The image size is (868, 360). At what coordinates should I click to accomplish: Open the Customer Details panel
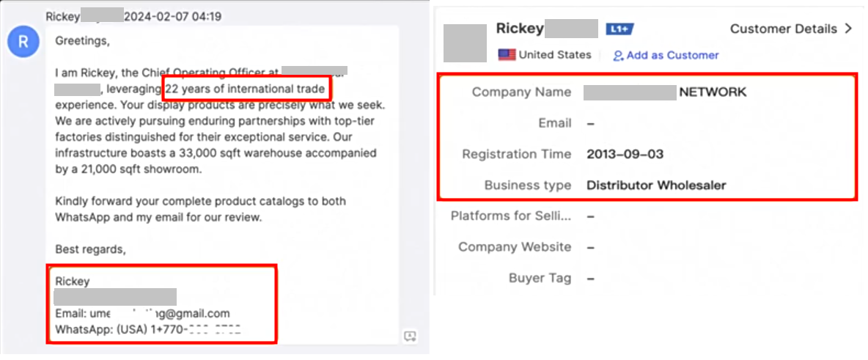783,29
